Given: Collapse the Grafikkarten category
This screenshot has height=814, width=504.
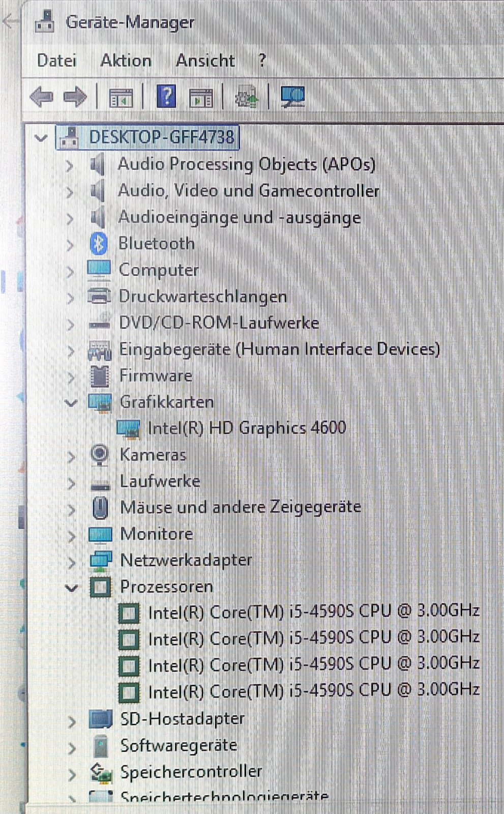Looking at the screenshot, I should click(x=71, y=403).
